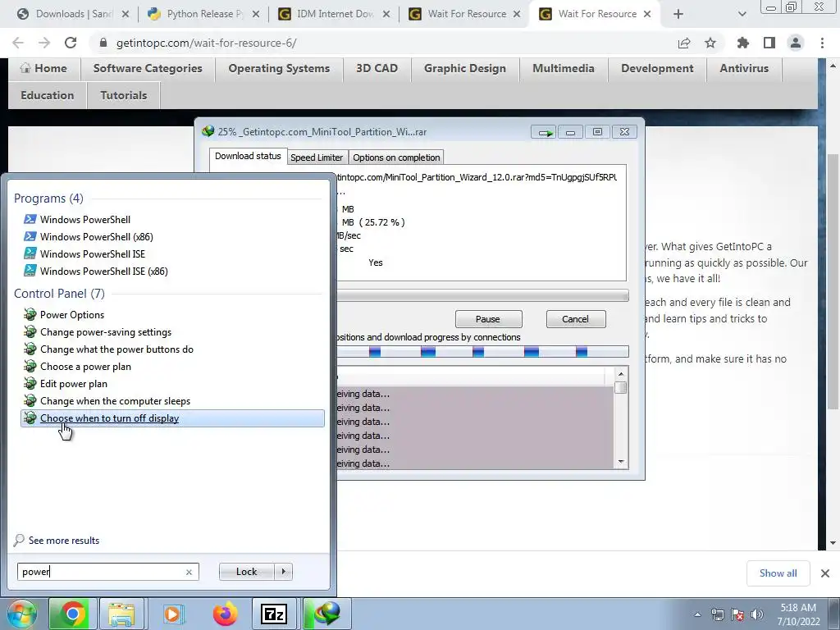Go back in Chrome

coord(18,43)
